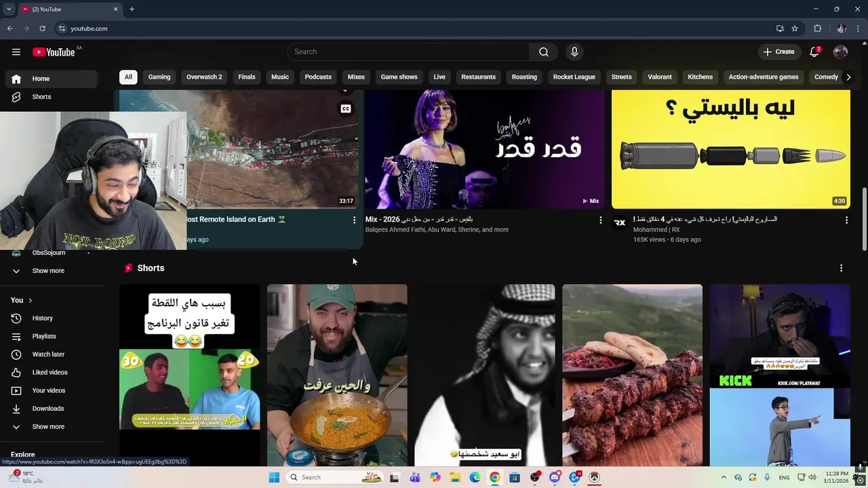The image size is (868, 488).
Task: Open the Remote Island video thumbnail
Action: 273,149
